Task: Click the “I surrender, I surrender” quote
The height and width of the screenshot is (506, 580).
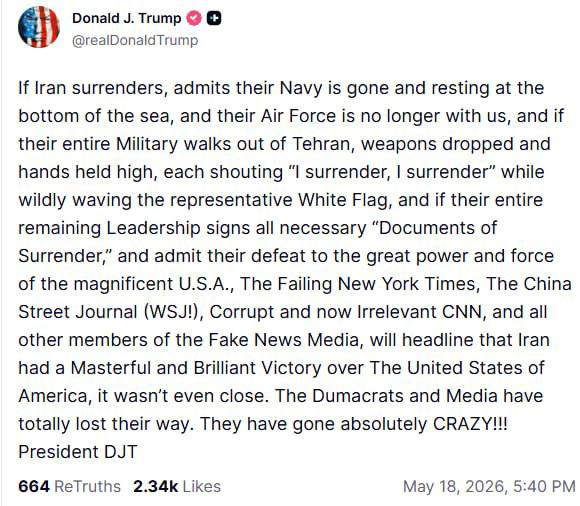Action: (x=391, y=172)
